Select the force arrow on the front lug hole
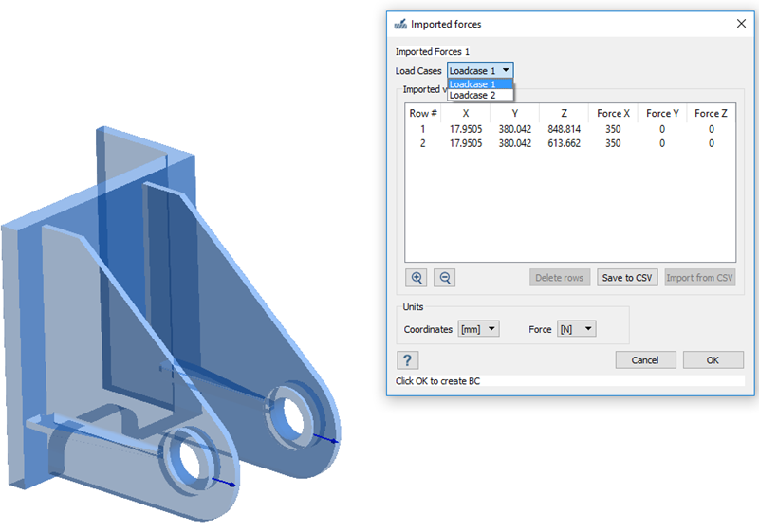 (x=224, y=483)
